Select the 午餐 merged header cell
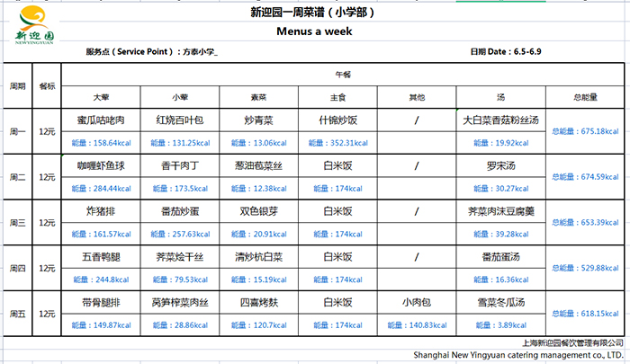The height and width of the screenshot is (364, 630). click(343, 75)
